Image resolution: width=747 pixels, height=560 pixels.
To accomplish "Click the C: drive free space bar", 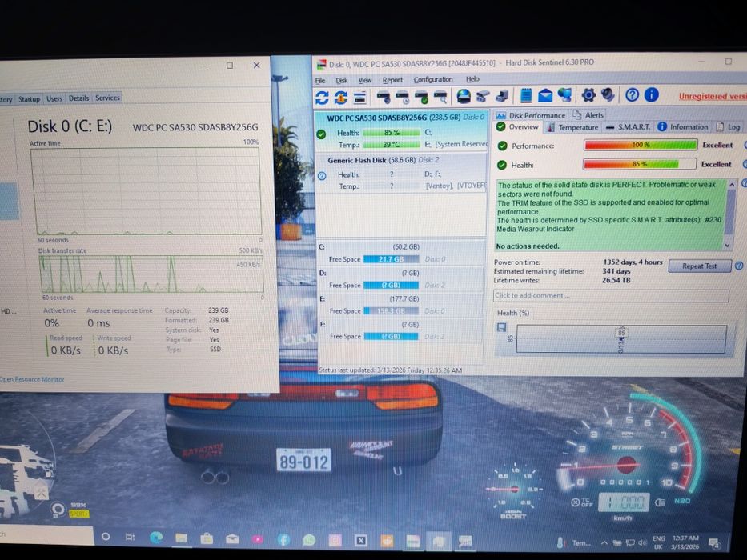I will pos(392,259).
